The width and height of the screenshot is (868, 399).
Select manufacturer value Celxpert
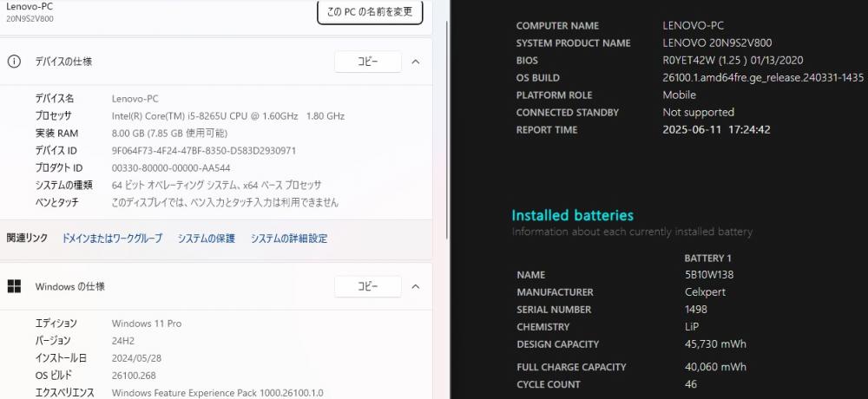[x=705, y=291]
